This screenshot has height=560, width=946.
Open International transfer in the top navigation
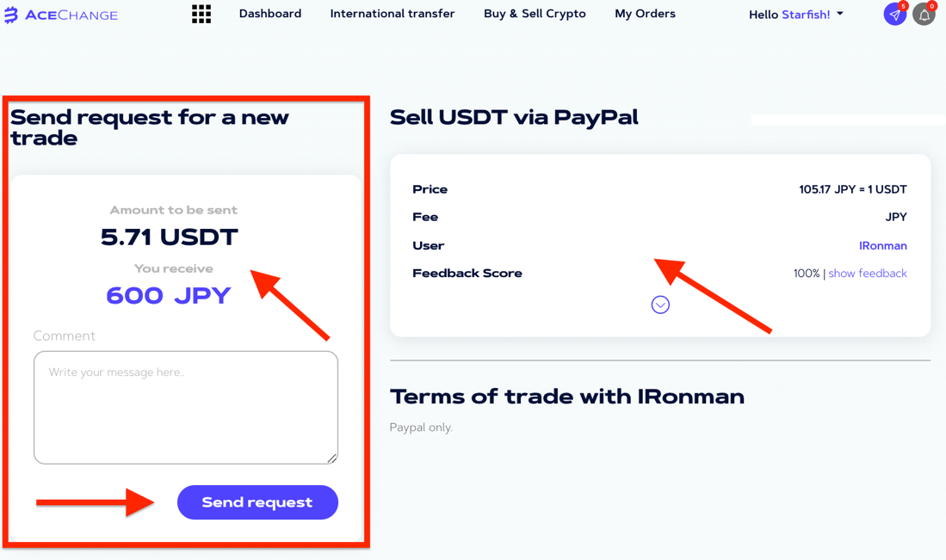[x=393, y=13]
